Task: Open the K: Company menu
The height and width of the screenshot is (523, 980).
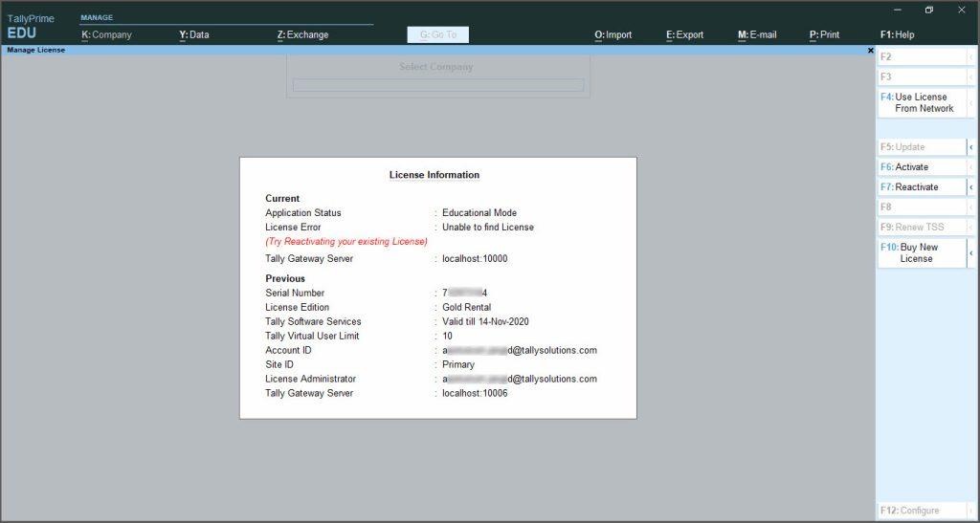Action: pyautogui.click(x=106, y=35)
